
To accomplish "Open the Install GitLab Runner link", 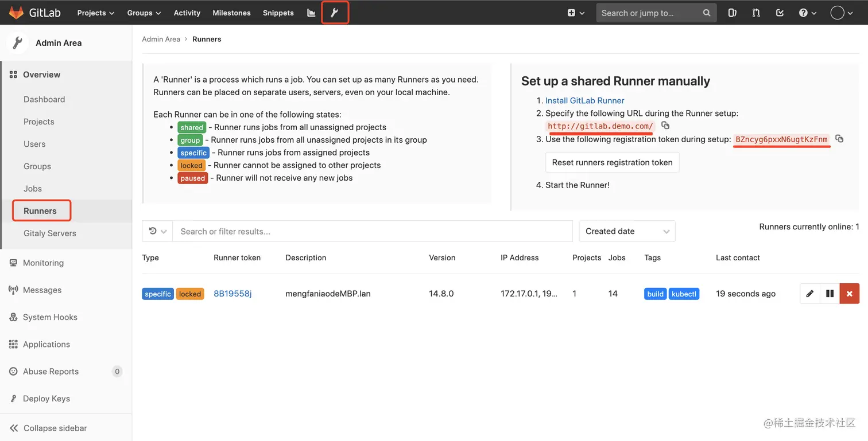I will (x=585, y=100).
